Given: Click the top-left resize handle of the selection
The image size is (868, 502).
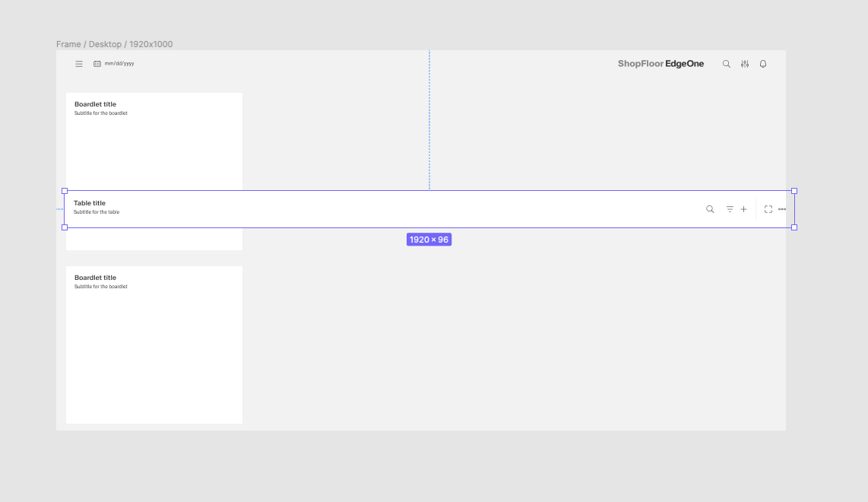Looking at the screenshot, I should point(65,191).
